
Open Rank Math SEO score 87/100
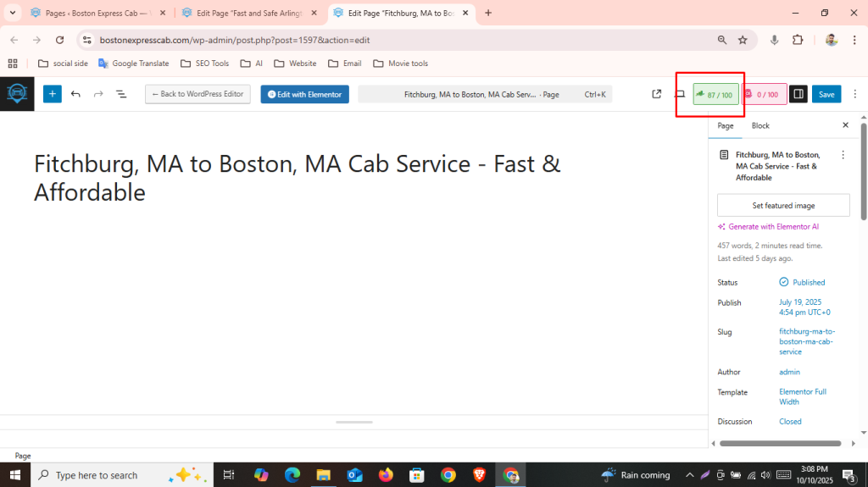[x=716, y=95]
